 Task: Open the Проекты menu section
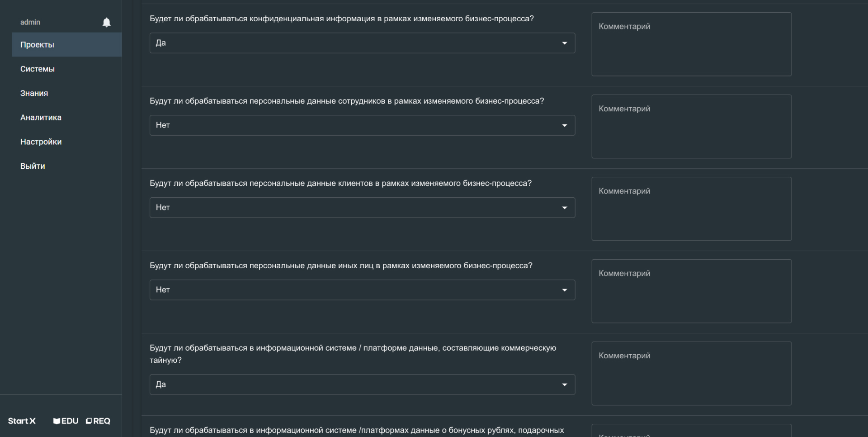coord(37,45)
